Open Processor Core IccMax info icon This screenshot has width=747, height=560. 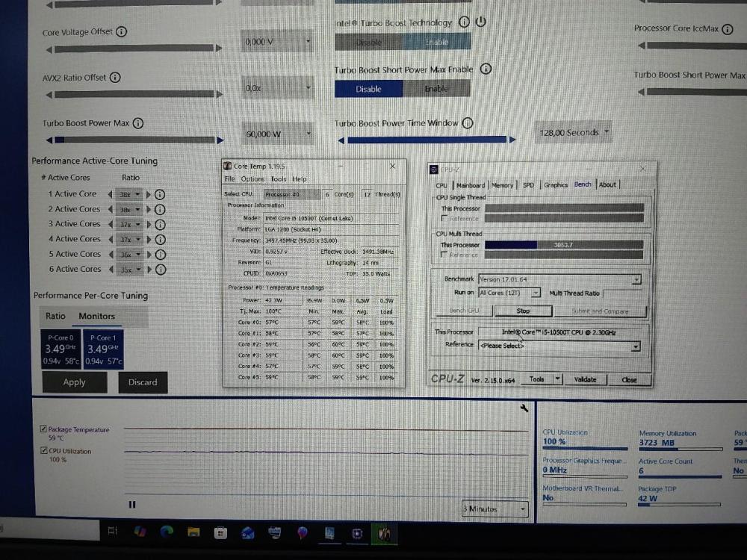click(x=727, y=29)
